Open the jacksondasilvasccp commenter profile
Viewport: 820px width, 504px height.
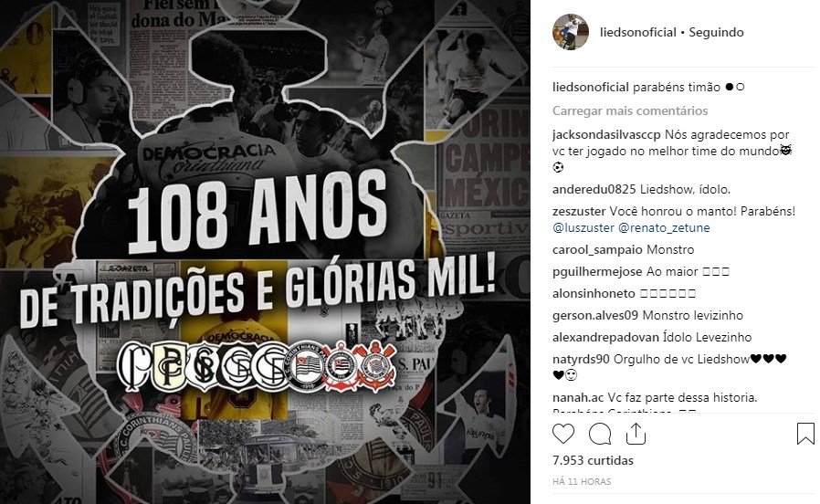(x=606, y=135)
